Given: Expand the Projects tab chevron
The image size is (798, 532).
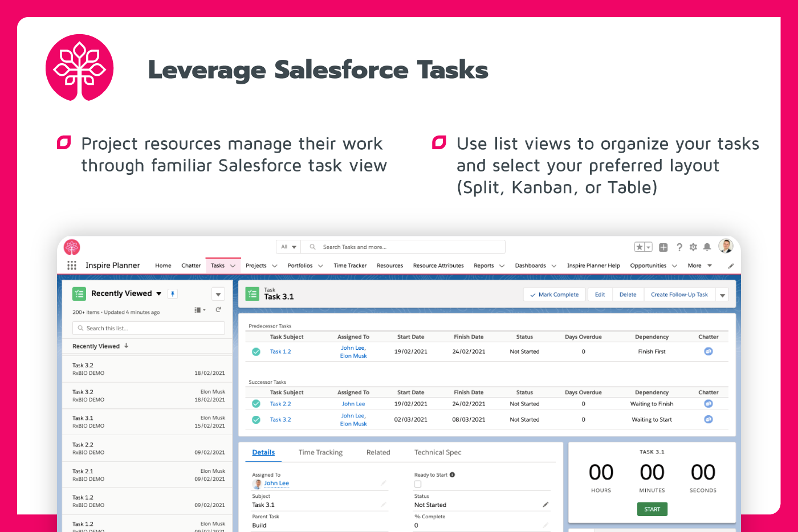Looking at the screenshot, I should [x=275, y=266].
